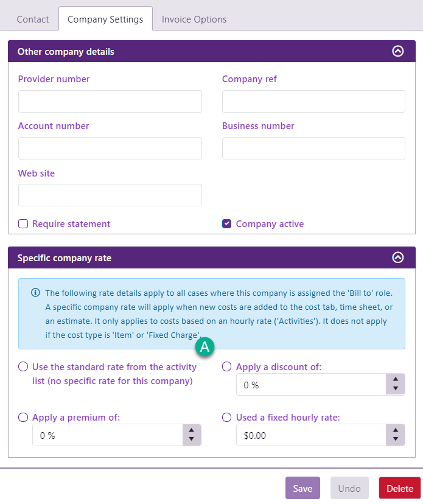Open the Invoice Options tab

click(194, 19)
